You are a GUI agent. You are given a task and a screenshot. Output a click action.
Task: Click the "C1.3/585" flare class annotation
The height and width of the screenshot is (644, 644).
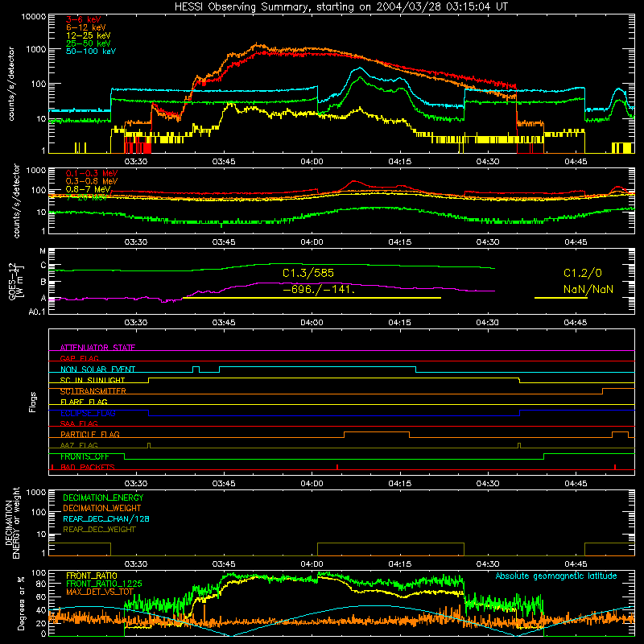(x=308, y=273)
